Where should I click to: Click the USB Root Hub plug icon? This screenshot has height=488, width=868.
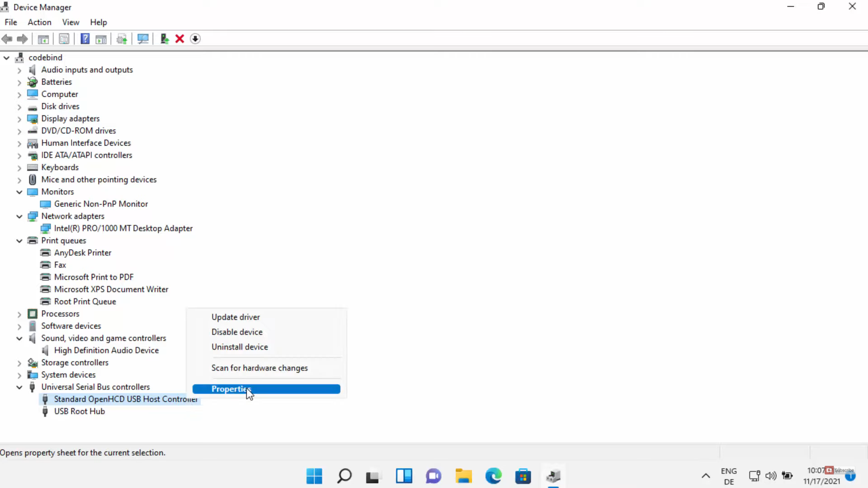[45, 411]
